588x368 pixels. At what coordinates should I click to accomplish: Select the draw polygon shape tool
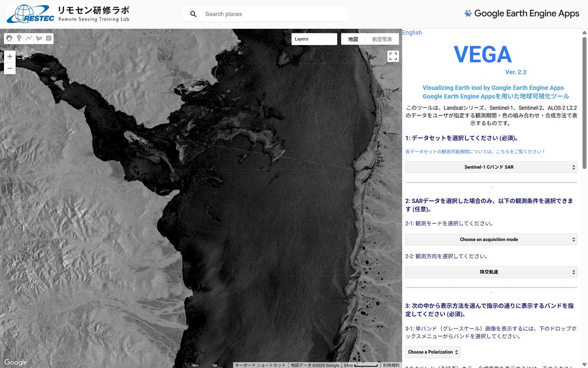pos(39,38)
